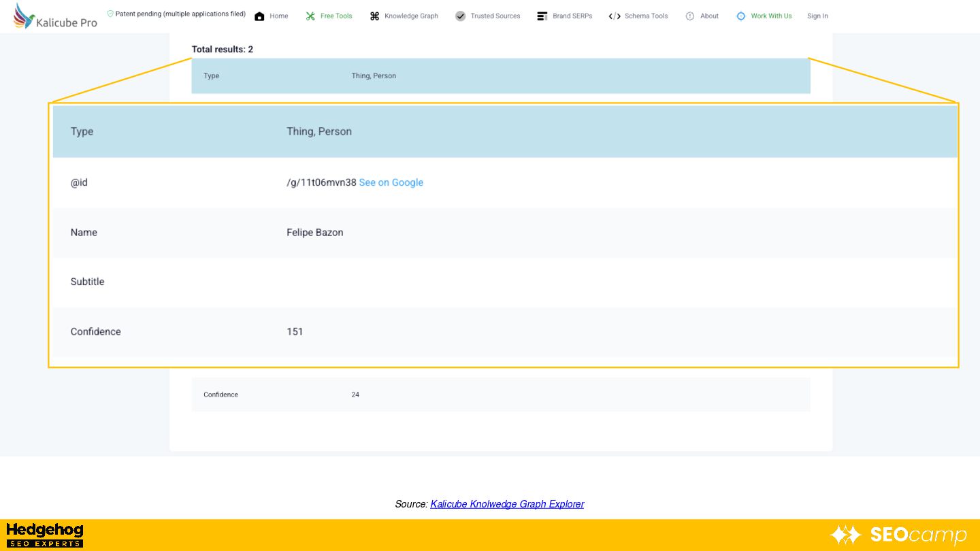Click the Hedgehog SEO Experts logo
This screenshot has width=980, height=551.
[x=45, y=535]
